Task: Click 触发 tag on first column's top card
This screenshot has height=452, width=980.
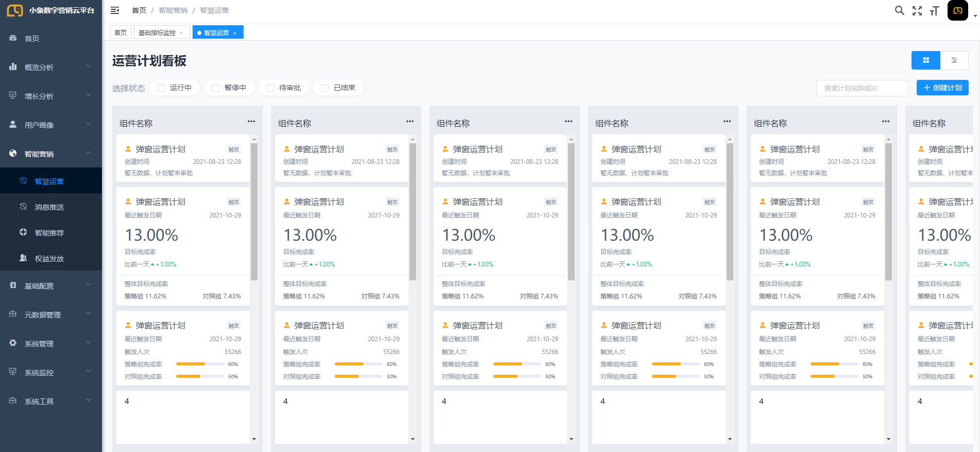Action: 234,149
